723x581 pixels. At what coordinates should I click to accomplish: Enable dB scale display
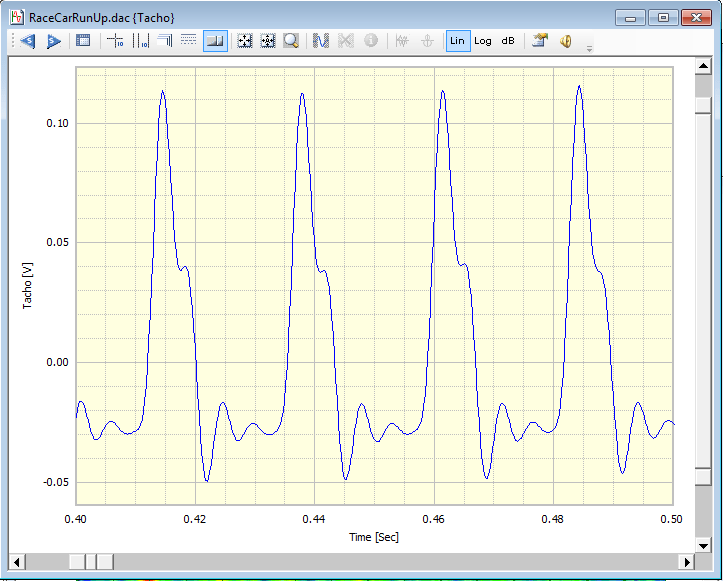pyautogui.click(x=508, y=41)
